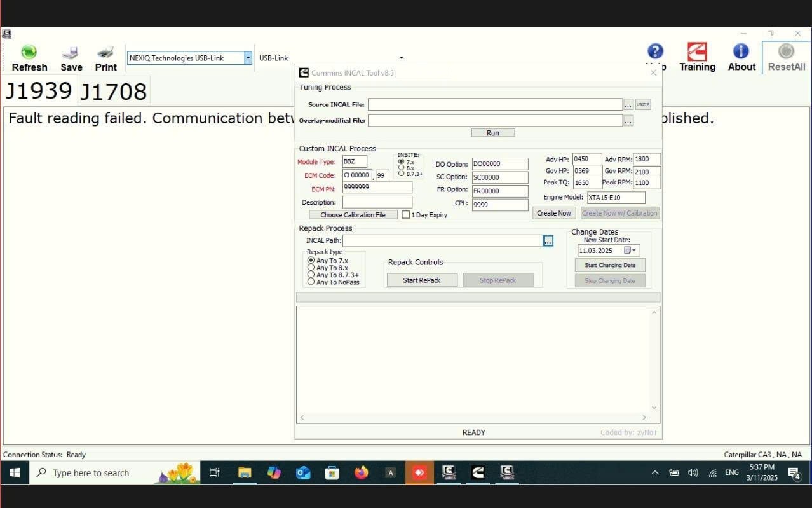Screen dimensions: 812x508
Task: Enable the 1 Day Expiry checkbox
Action: [405, 215]
